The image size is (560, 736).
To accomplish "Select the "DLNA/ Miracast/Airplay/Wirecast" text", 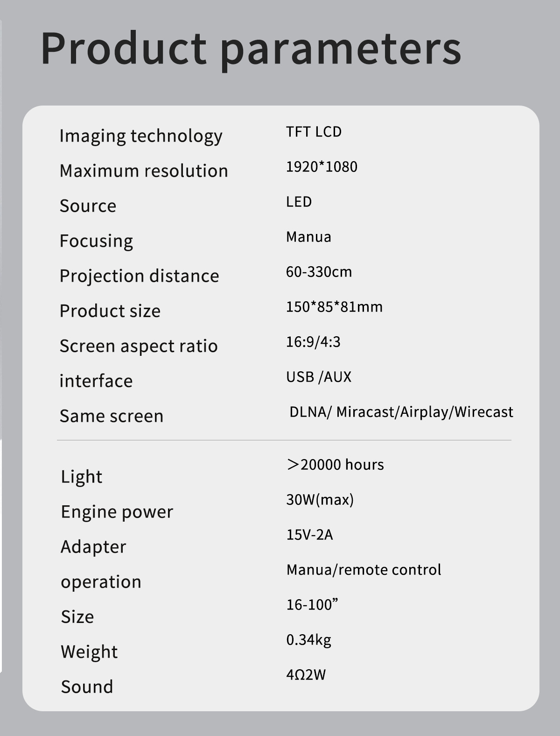I will [x=401, y=412].
